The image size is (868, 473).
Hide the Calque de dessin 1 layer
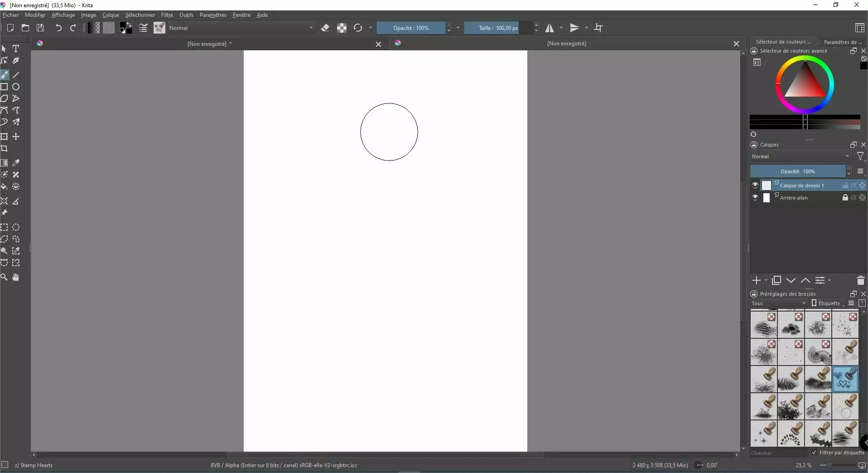pos(754,185)
